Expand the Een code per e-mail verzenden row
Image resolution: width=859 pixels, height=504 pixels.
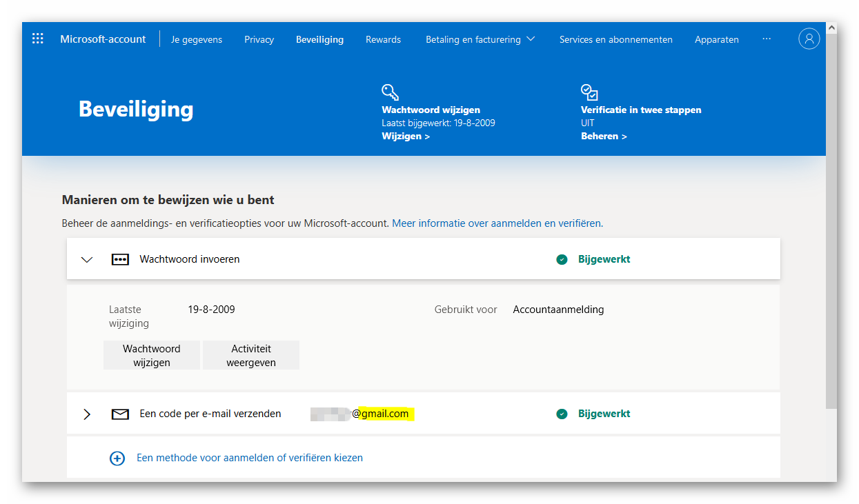[87, 414]
